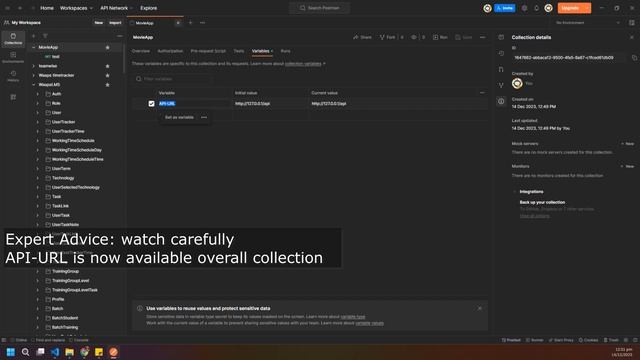Switch to the Pre-request Script tab
This screenshot has height=360, width=640.
point(208,51)
